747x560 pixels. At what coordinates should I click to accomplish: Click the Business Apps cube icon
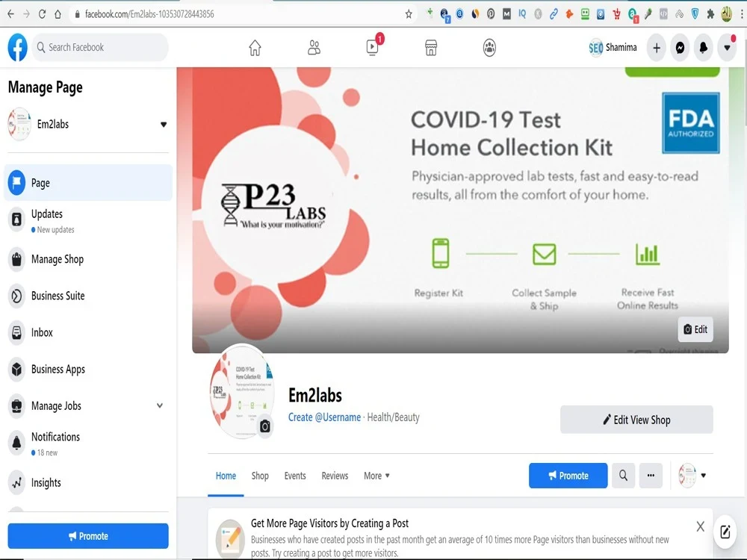click(x=16, y=369)
